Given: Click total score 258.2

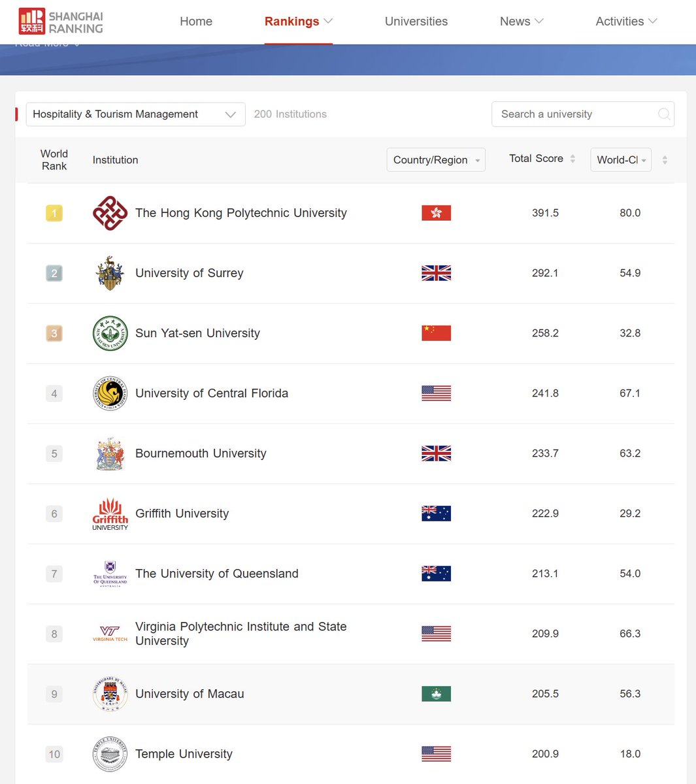Looking at the screenshot, I should pos(545,333).
